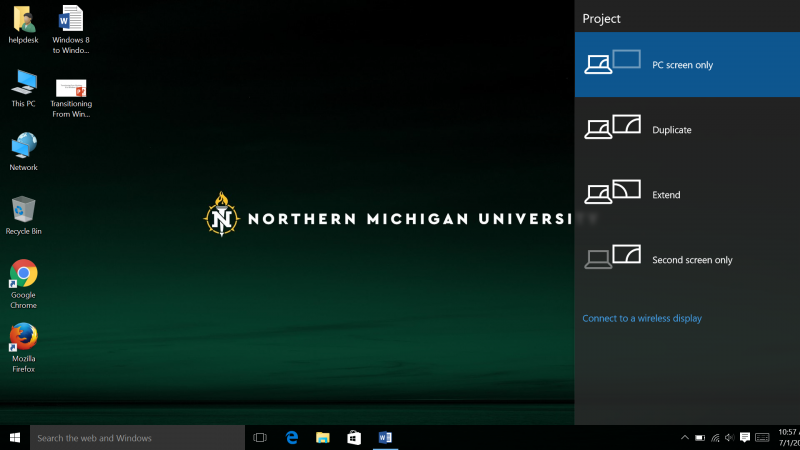Open Microsoft Edge from the taskbar
Image resolution: width=800 pixels, height=450 pixels.
click(292, 437)
